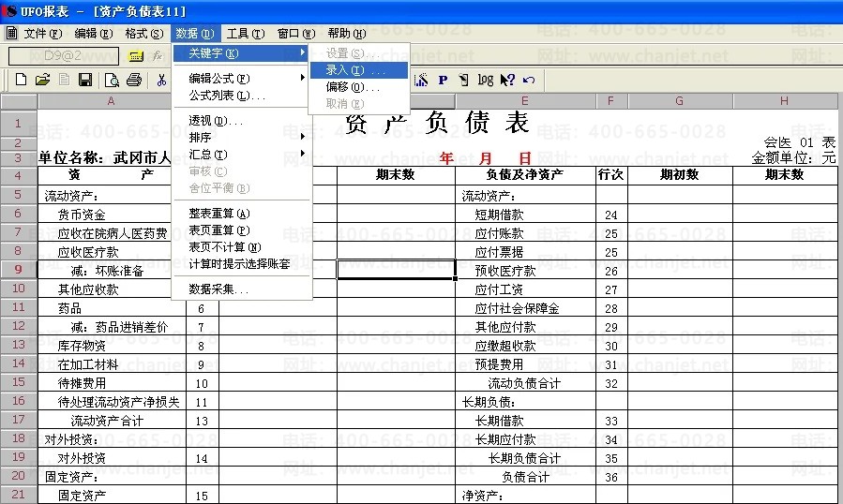Screen dimensions: 843x504
Task: Click the select-all corner above row 1
Action: click(x=18, y=101)
